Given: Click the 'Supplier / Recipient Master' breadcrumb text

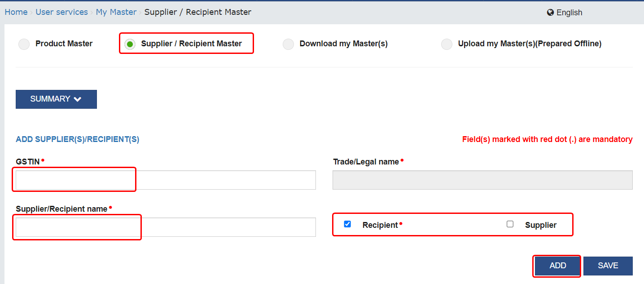Looking at the screenshot, I should (198, 12).
